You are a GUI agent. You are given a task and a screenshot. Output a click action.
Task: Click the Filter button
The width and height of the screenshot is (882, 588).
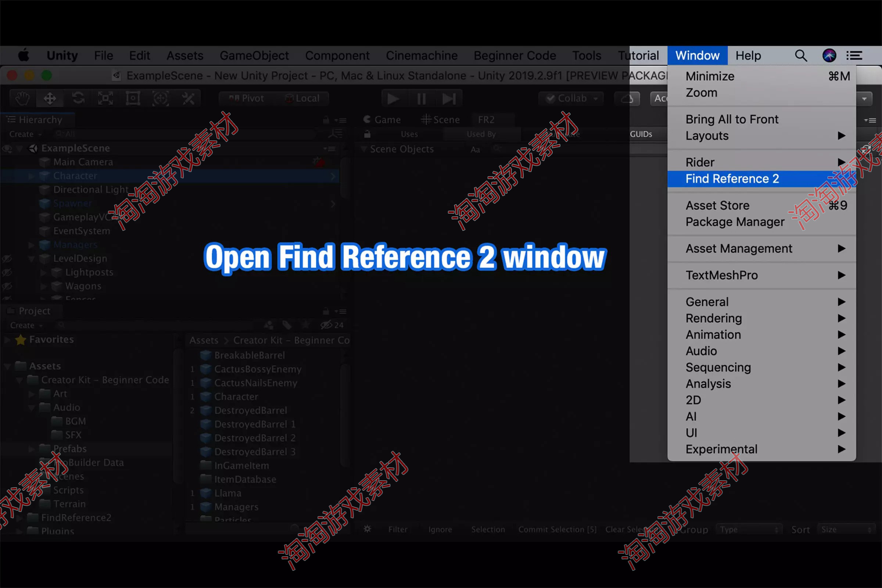pos(398,530)
